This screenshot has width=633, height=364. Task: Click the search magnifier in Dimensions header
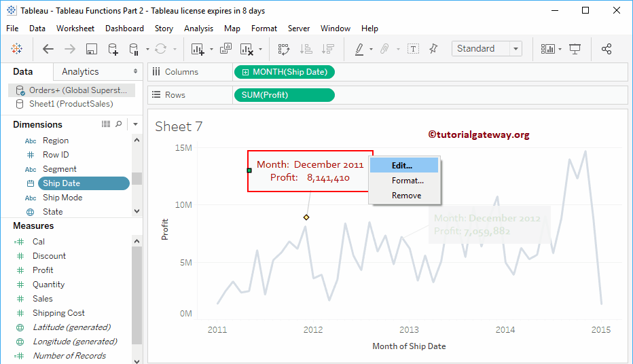click(119, 124)
